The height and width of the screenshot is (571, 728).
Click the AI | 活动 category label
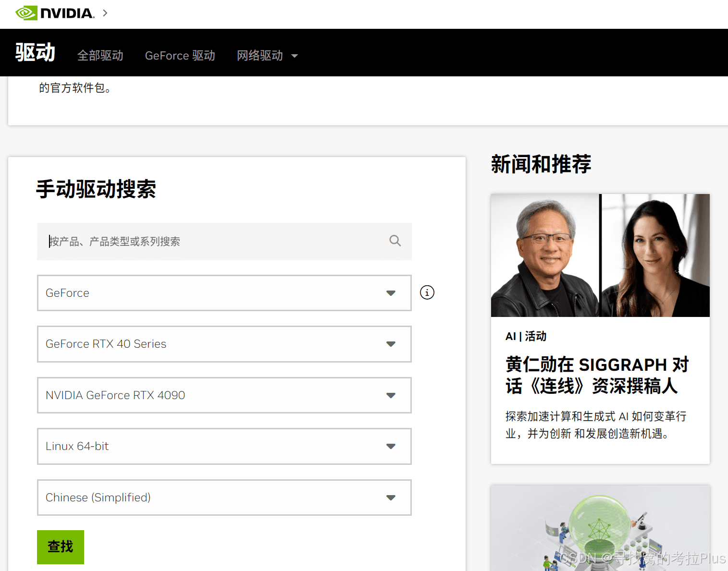[526, 336]
